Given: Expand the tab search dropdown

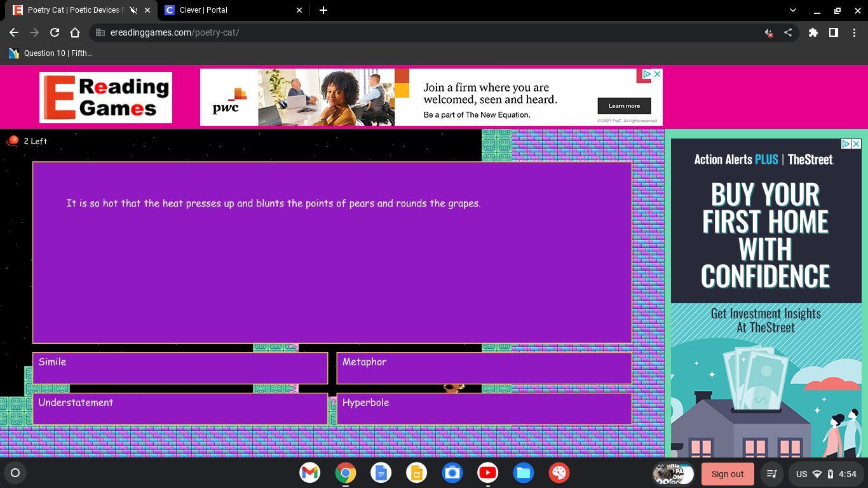Looking at the screenshot, I should click(x=792, y=10).
